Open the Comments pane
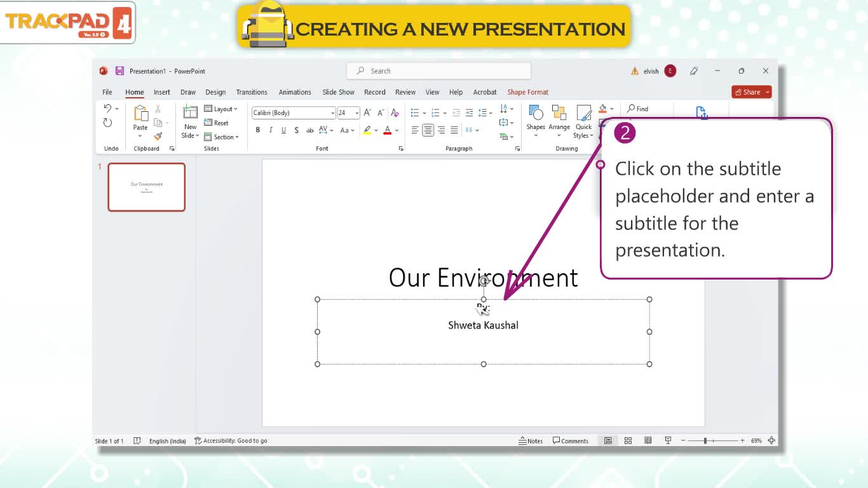Viewport: 868px width, 488px height. [571, 440]
